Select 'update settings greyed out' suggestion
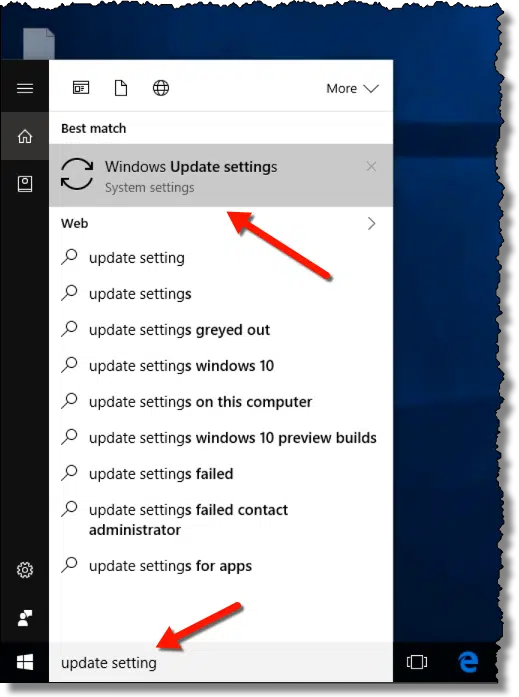The height and width of the screenshot is (697, 519). click(x=221, y=330)
